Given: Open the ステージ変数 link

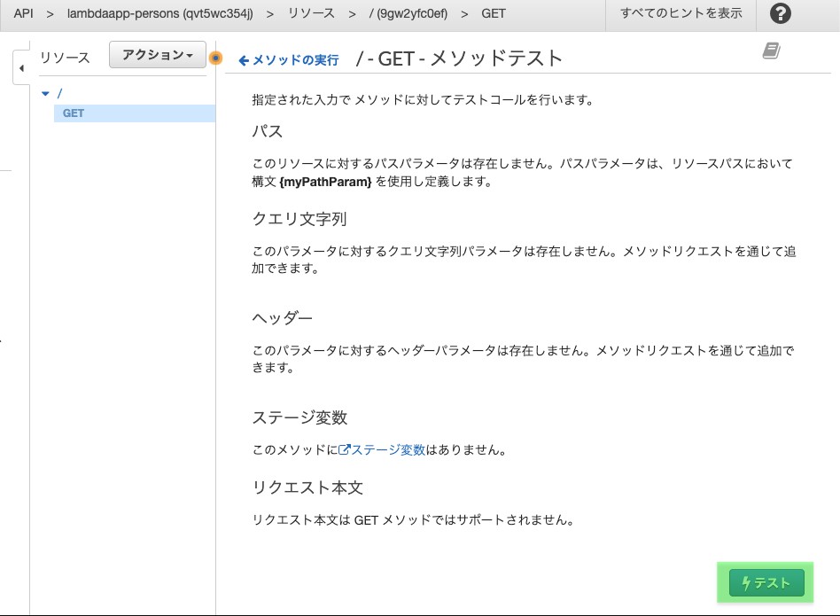Looking at the screenshot, I should pos(387,450).
